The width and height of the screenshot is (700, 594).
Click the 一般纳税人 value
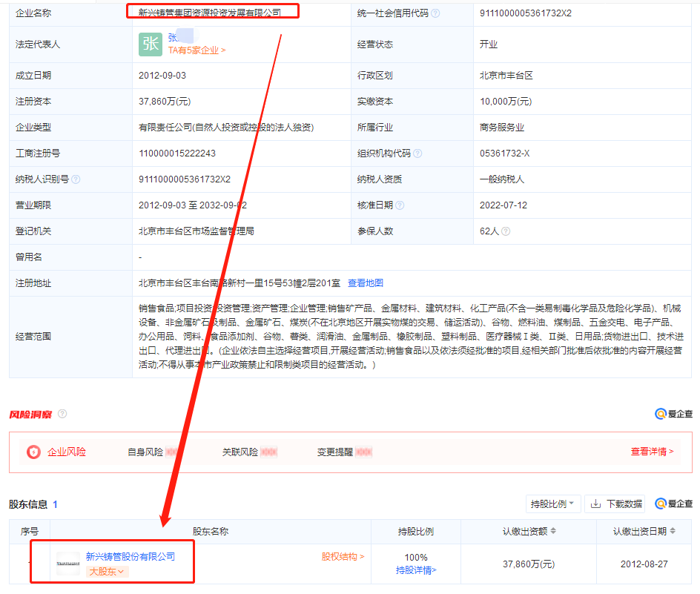[x=502, y=179]
